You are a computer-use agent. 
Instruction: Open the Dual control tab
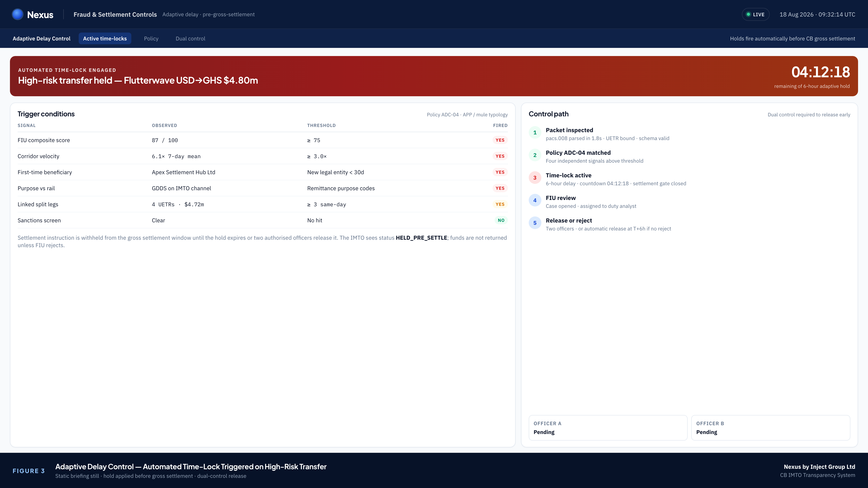tap(190, 38)
